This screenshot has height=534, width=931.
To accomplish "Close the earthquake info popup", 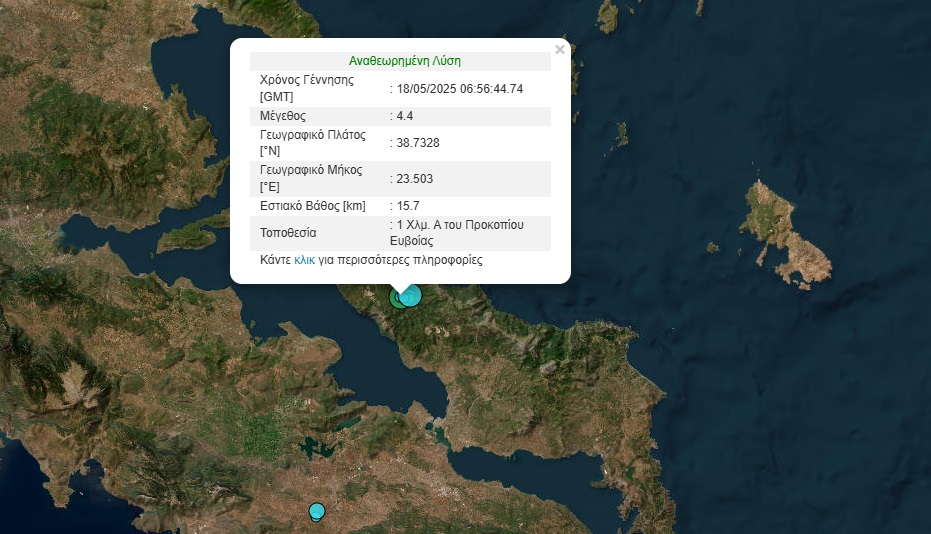I will coord(559,50).
